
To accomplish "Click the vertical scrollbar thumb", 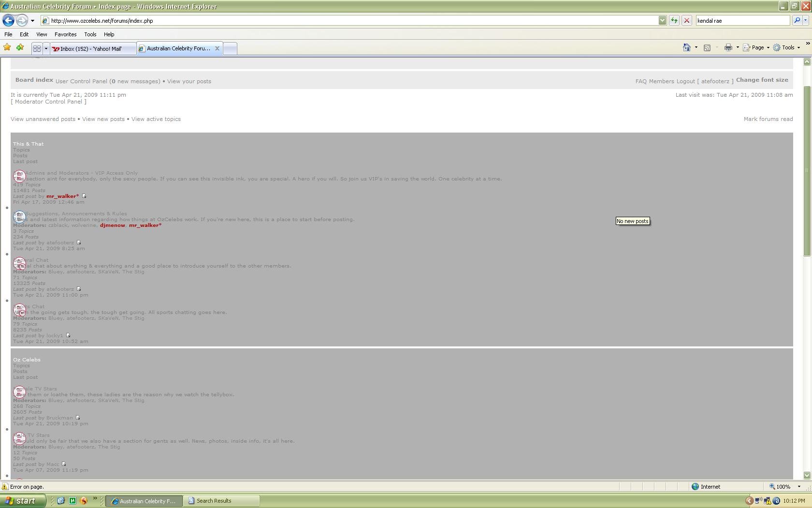I will coord(806,169).
